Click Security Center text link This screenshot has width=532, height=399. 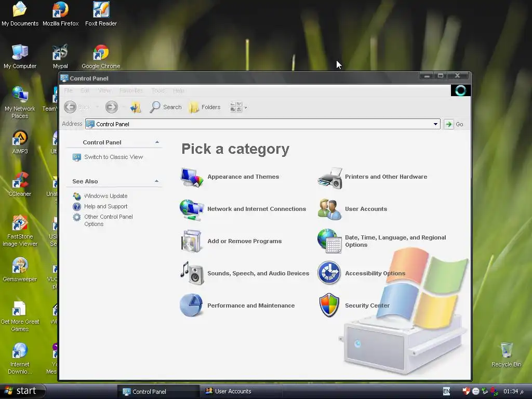coord(367,305)
